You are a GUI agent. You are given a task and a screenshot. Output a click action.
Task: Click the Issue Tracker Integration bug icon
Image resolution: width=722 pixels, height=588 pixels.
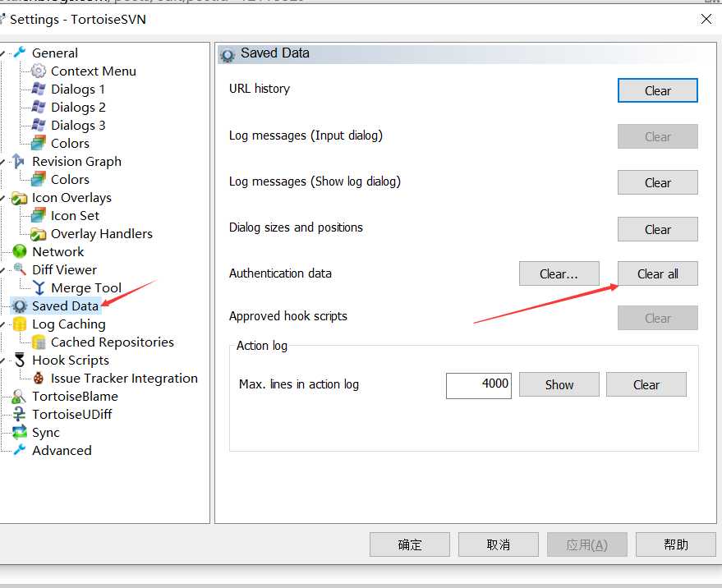click(39, 378)
